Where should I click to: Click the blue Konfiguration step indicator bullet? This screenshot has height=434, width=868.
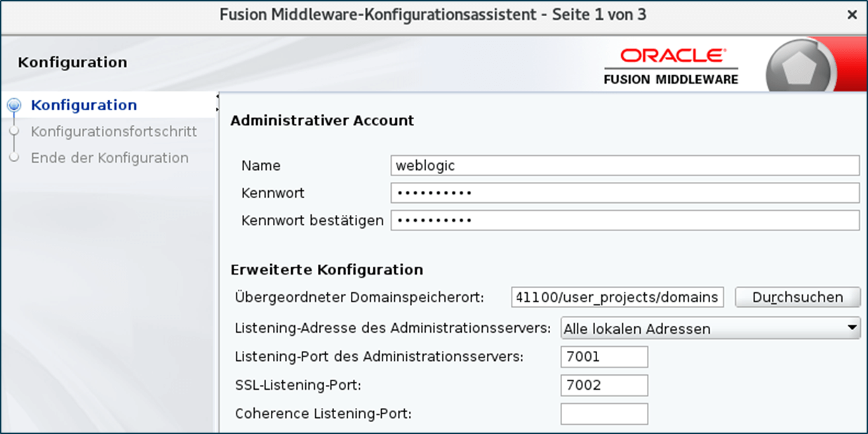(14, 105)
